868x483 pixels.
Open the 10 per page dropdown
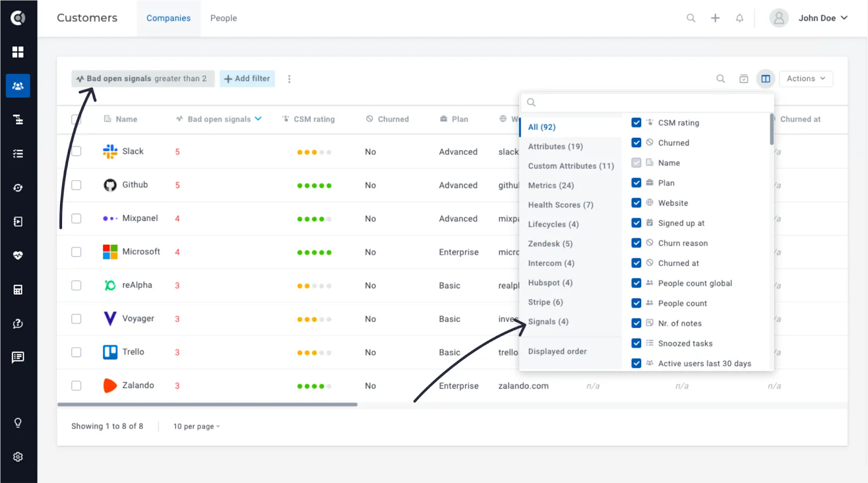tap(196, 427)
